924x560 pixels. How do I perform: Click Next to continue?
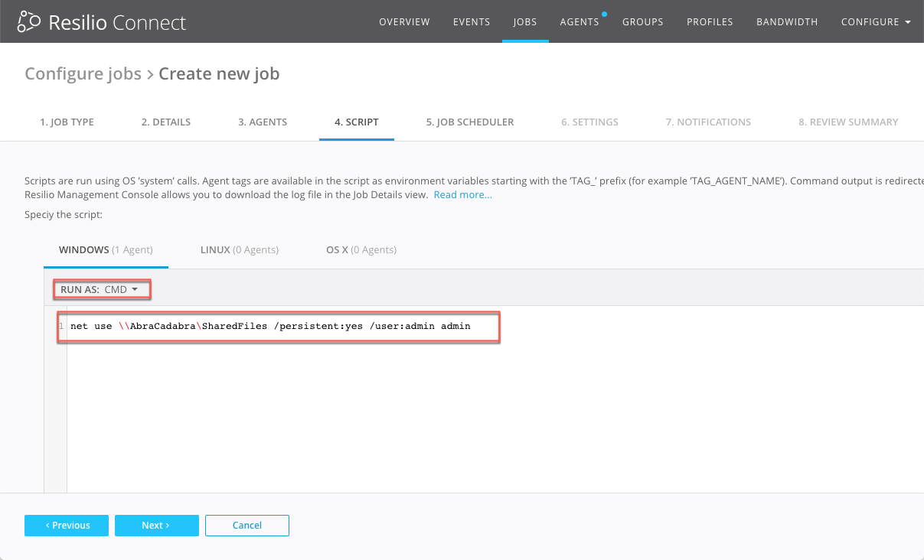pos(156,526)
